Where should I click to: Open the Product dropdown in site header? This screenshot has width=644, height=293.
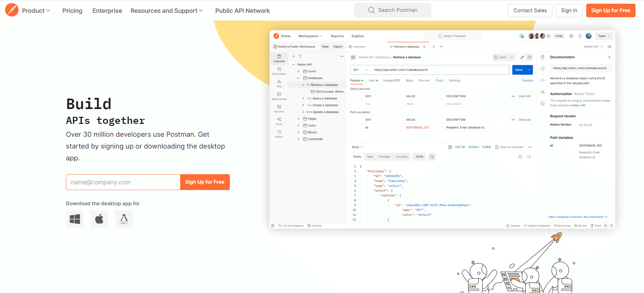pos(36,10)
